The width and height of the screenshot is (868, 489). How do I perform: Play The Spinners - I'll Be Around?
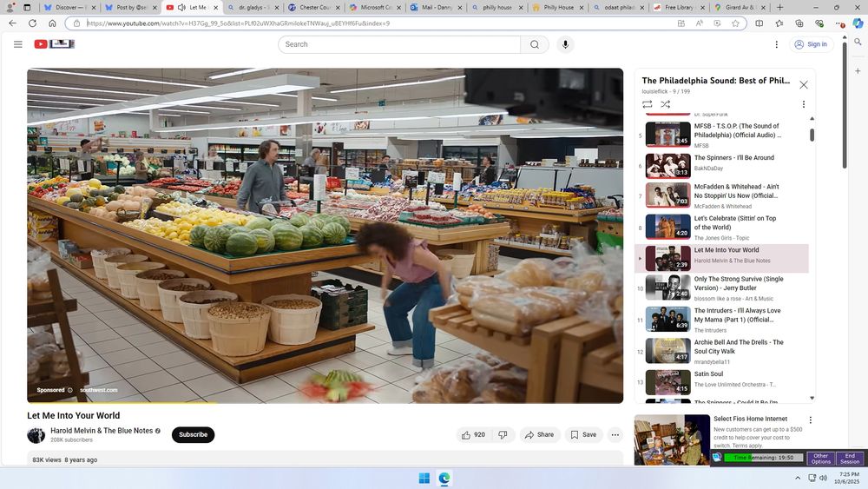tap(723, 166)
